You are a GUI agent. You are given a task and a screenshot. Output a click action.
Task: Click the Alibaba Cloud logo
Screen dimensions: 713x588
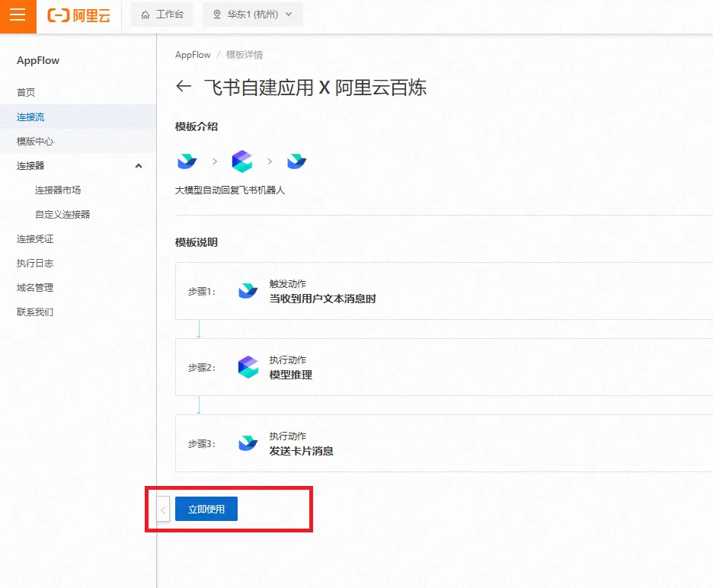coord(78,15)
